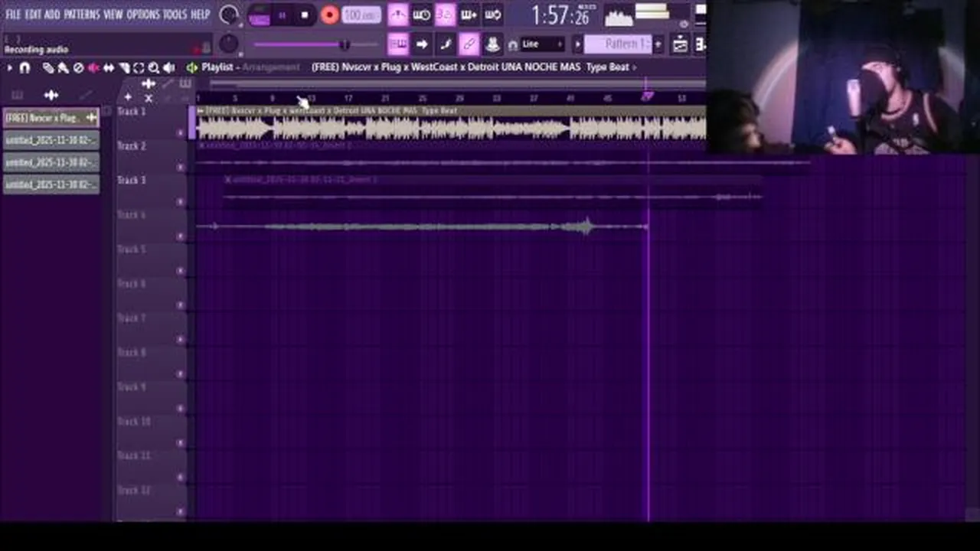The image size is (980, 551).
Task: Open the EDIT menu
Action: pyautogui.click(x=33, y=15)
